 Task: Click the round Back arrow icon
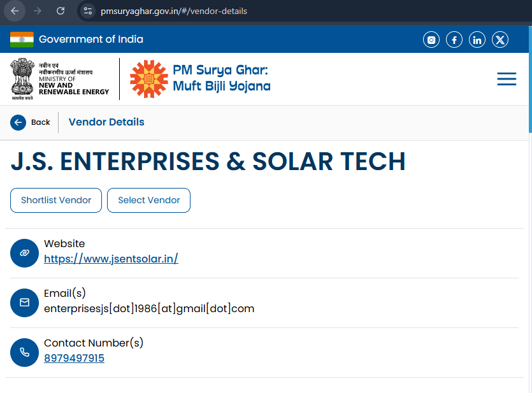coord(18,122)
